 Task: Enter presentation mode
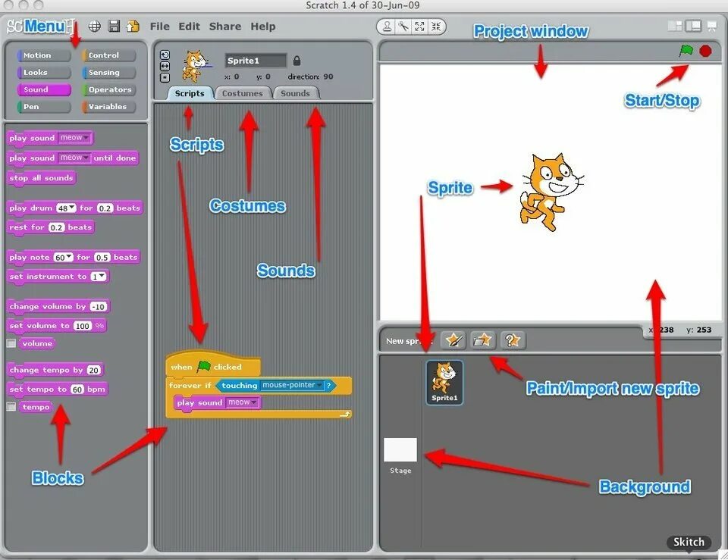pos(712,26)
